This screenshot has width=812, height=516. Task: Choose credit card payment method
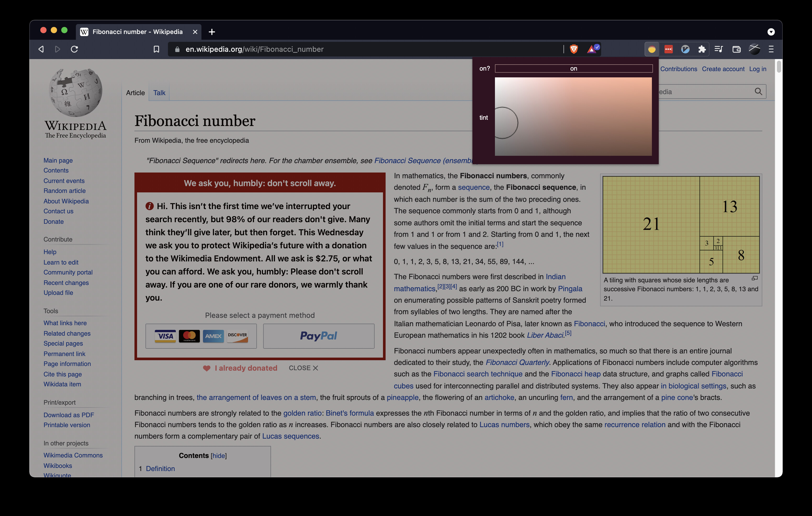(x=201, y=336)
